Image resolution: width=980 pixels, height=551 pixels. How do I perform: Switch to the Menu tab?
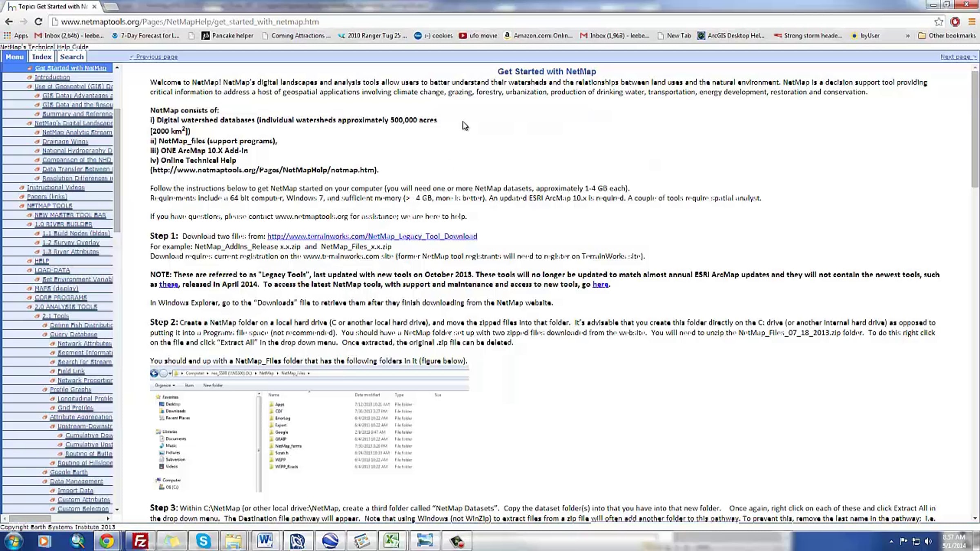pyautogui.click(x=15, y=57)
